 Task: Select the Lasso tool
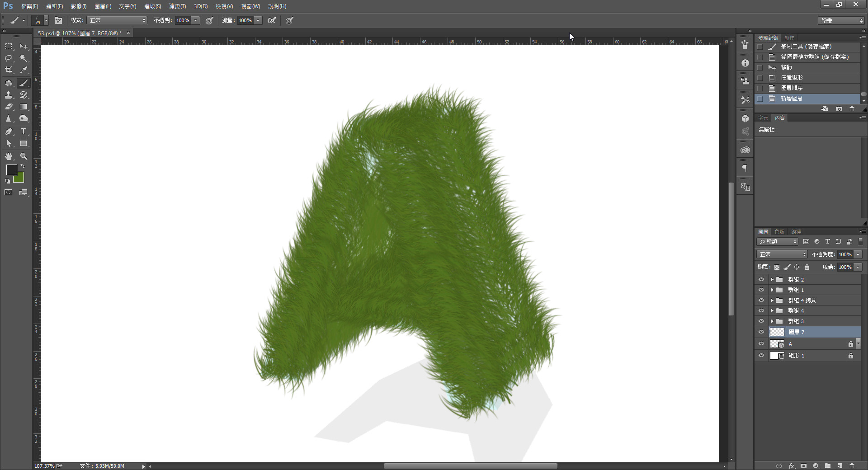tap(9, 58)
